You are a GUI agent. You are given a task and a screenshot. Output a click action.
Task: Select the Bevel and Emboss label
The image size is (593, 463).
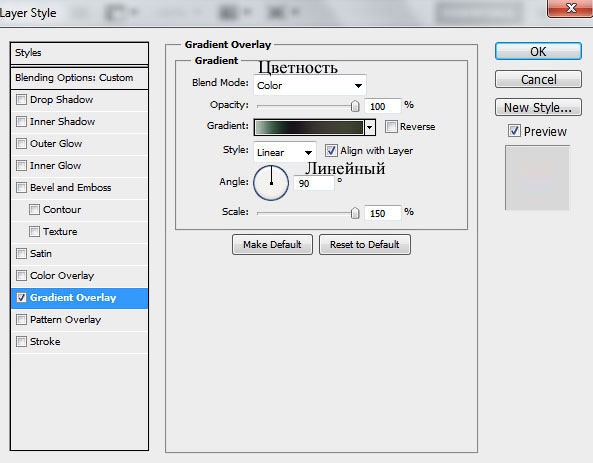(71, 188)
